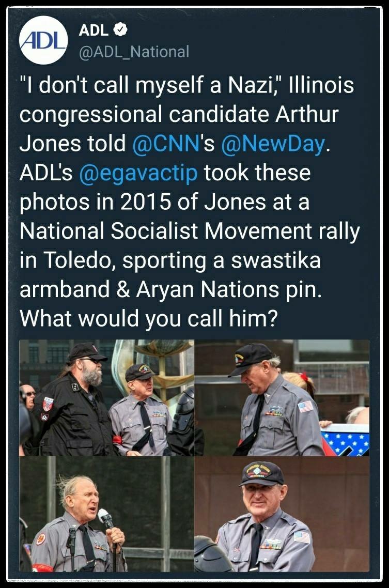Click the quoted opening line of the tweet
Viewport: 389px width, 588px height.
coord(186,85)
